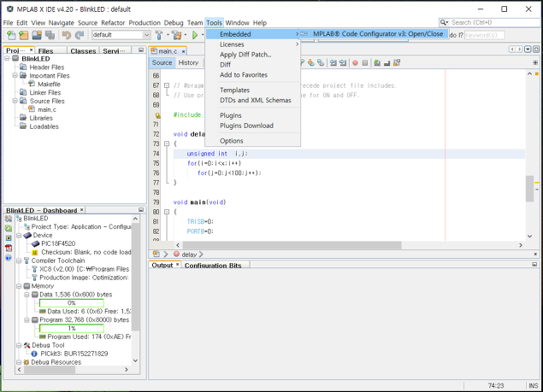Click the Program memory 1% usage bar
Image resolution: width=543 pixels, height=392 pixels.
[72, 328]
